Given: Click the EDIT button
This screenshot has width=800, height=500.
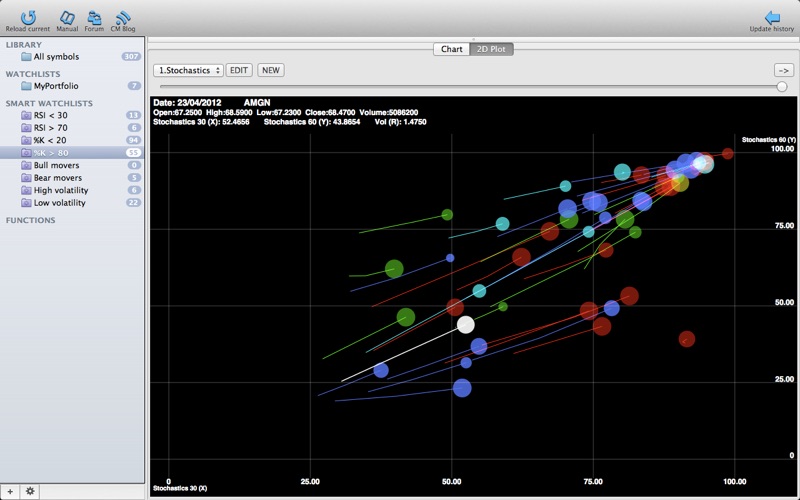Looking at the screenshot, I should 239,70.
